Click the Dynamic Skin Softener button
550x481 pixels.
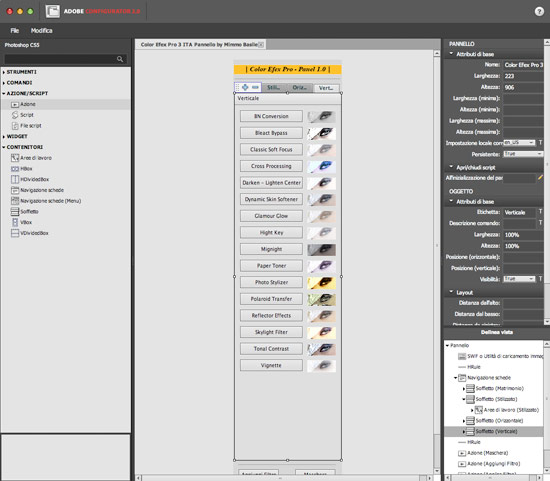pos(271,199)
